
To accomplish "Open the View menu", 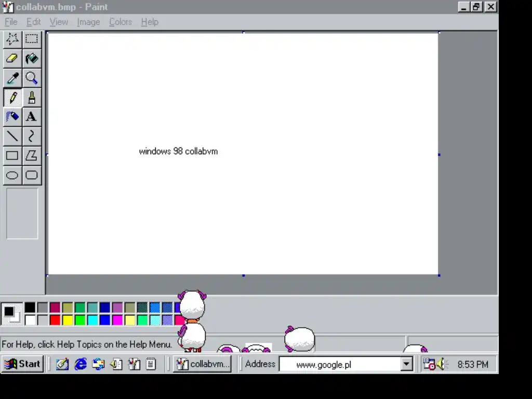I will 59,22.
